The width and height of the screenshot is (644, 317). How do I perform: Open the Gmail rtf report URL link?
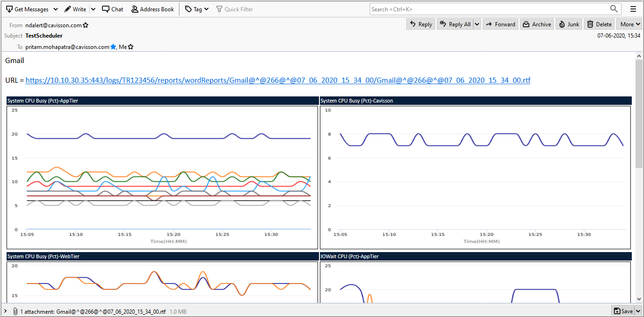(x=278, y=80)
